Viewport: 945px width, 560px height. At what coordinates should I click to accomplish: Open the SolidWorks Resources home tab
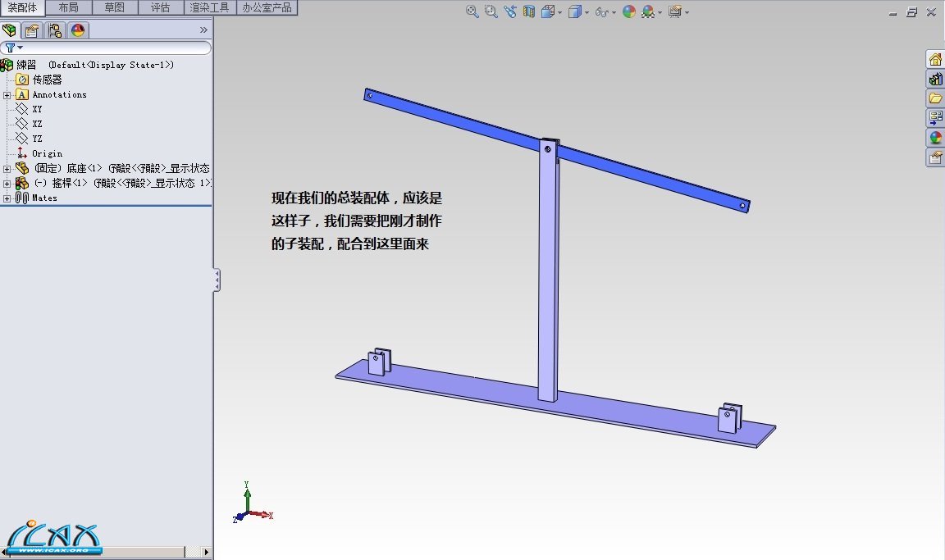click(x=935, y=59)
